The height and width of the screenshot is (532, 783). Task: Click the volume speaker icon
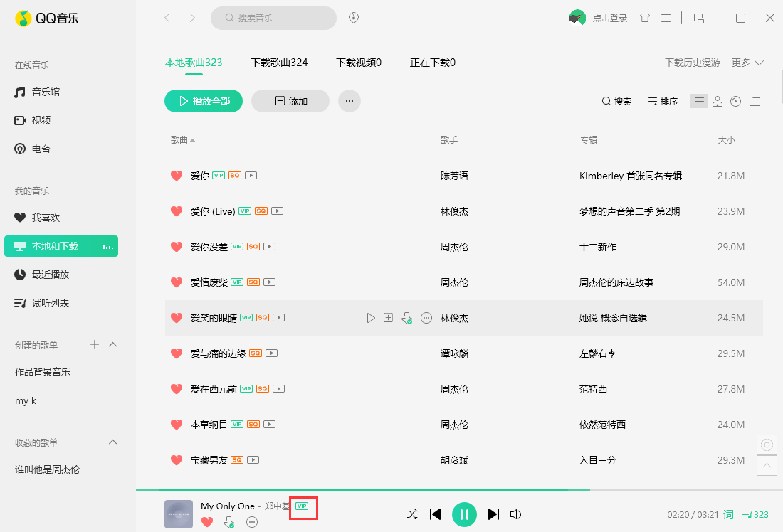515,514
